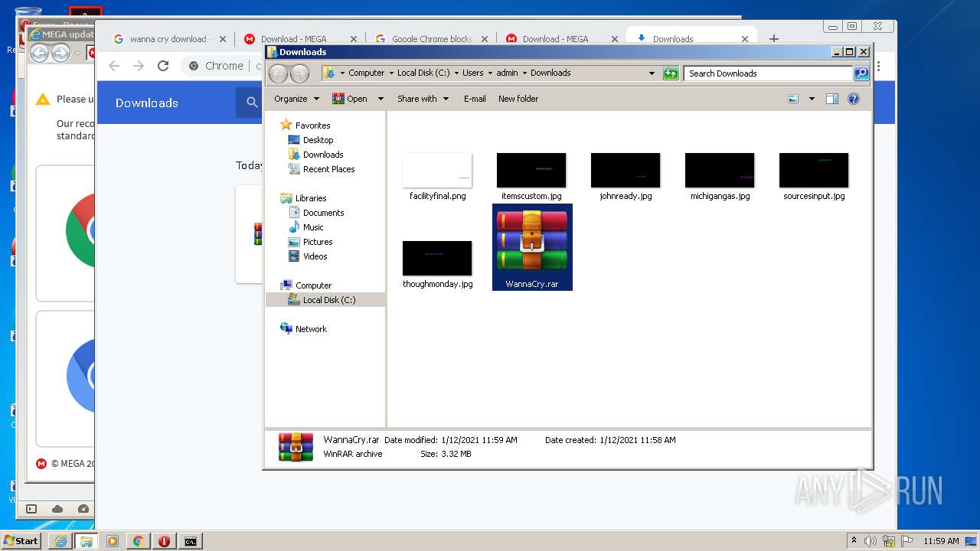
Task: Select Favorites in the navigation pane
Action: coord(312,126)
